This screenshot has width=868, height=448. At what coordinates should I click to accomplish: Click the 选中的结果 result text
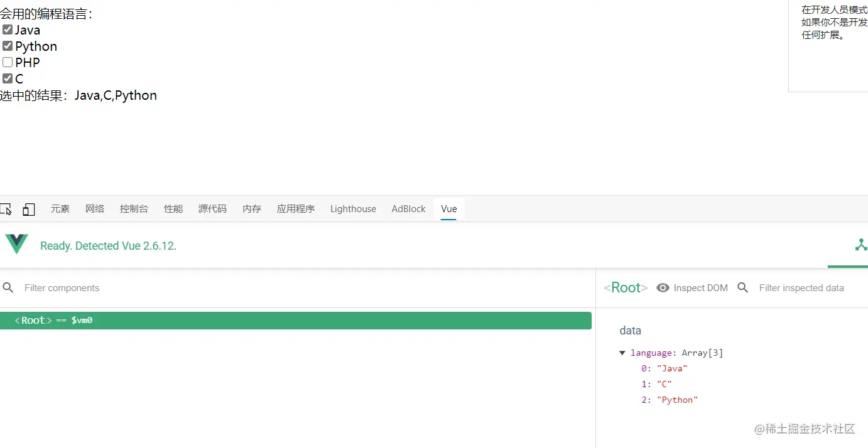(79, 95)
